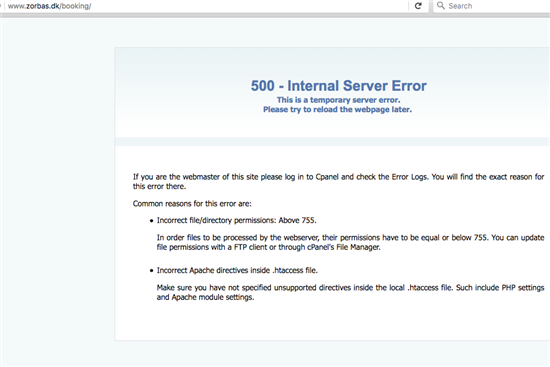Click the /booking/ path in the URL
The height and width of the screenshot is (367, 550).
click(75, 6)
